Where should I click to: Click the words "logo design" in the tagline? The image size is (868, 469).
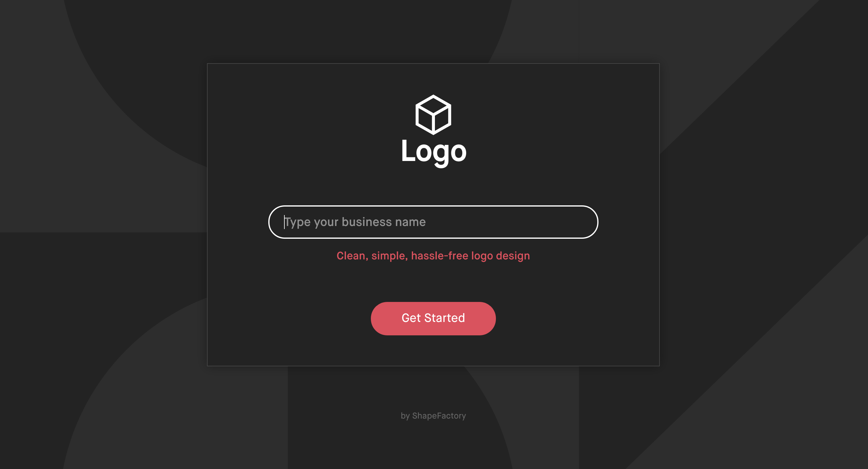pos(500,256)
